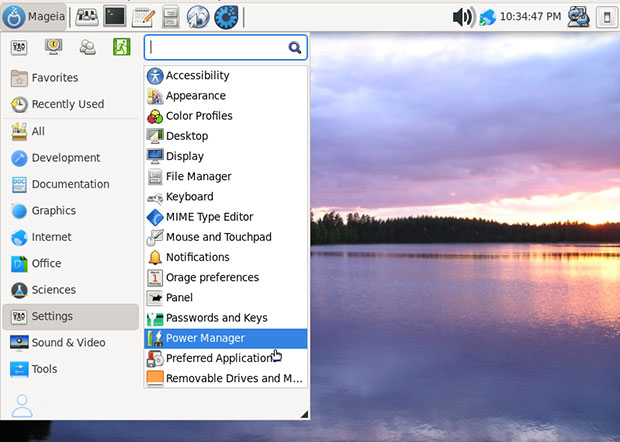Open Preferred Applications
The width and height of the screenshot is (620, 442).
pos(226,358)
